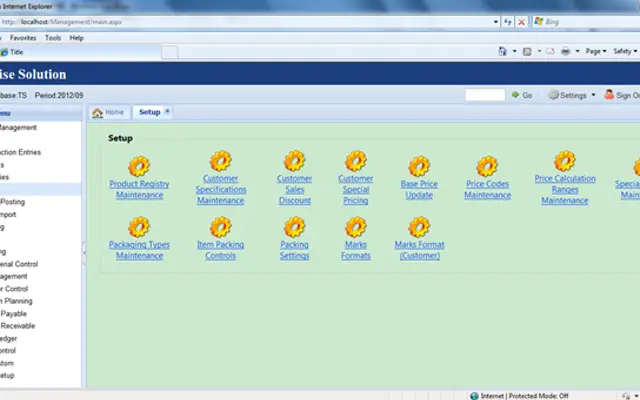Viewport: 640px width, 400px height.
Task: Click the Customer Sales Discount gear icon
Action: tap(295, 161)
